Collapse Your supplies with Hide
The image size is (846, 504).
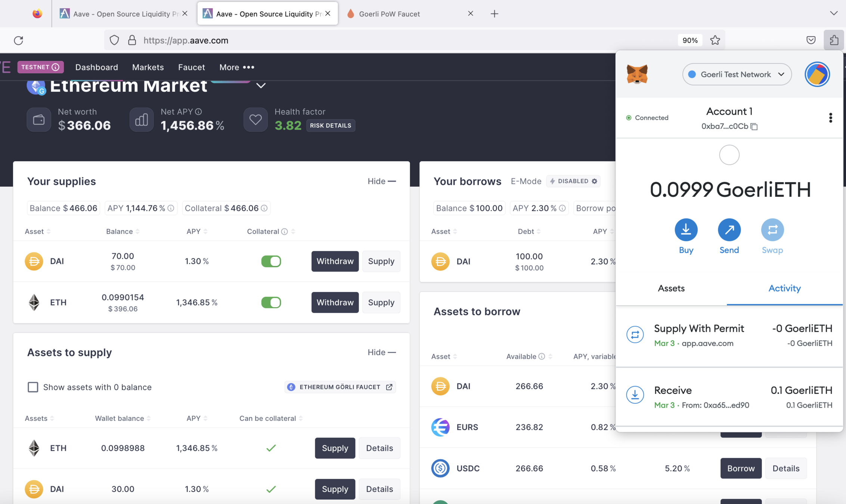(381, 181)
